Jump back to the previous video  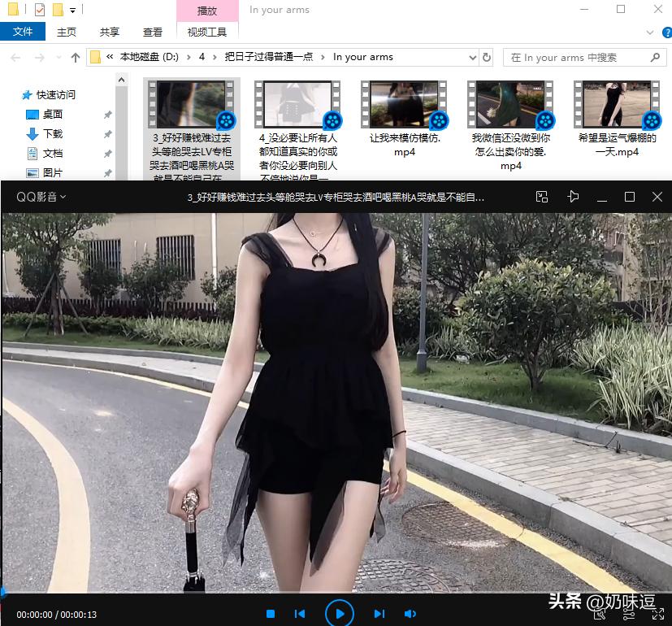pyautogui.click(x=300, y=613)
